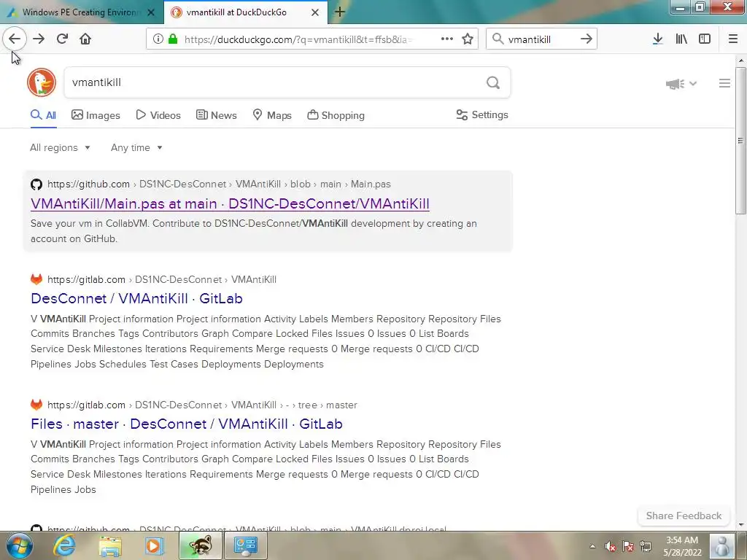Open DesConnet / VMAntiKill · GitLab result

136,298
